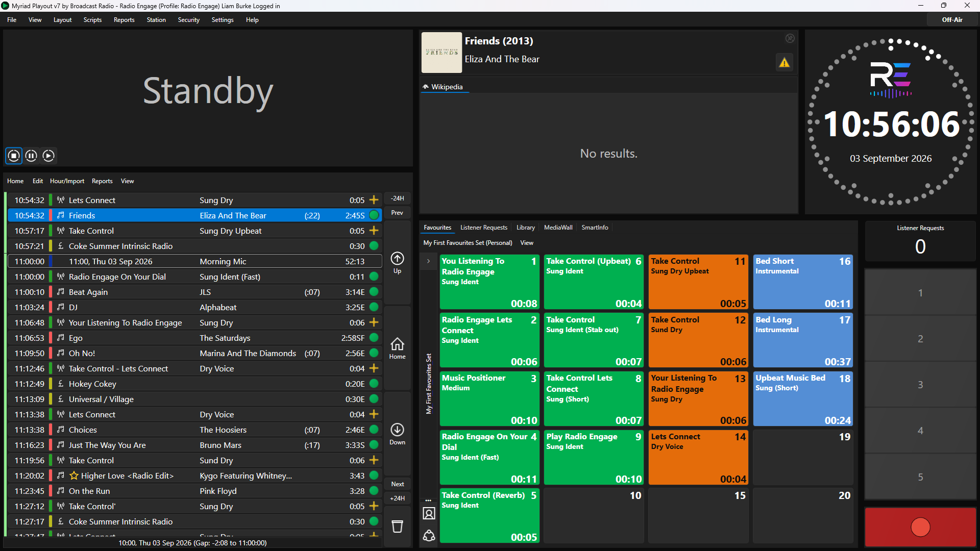Toggle green status dot on Beat Again
Viewport: 980px width, 551px height.
374,292
